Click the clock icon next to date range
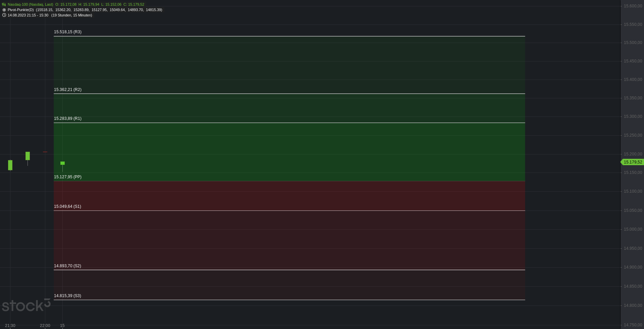The image size is (644, 329). tap(4, 15)
